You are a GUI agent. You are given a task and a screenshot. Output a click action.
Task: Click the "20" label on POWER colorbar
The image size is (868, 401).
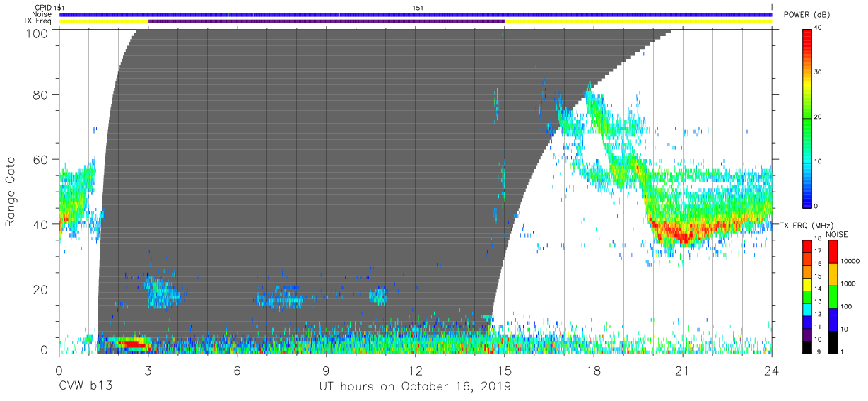[817, 117]
